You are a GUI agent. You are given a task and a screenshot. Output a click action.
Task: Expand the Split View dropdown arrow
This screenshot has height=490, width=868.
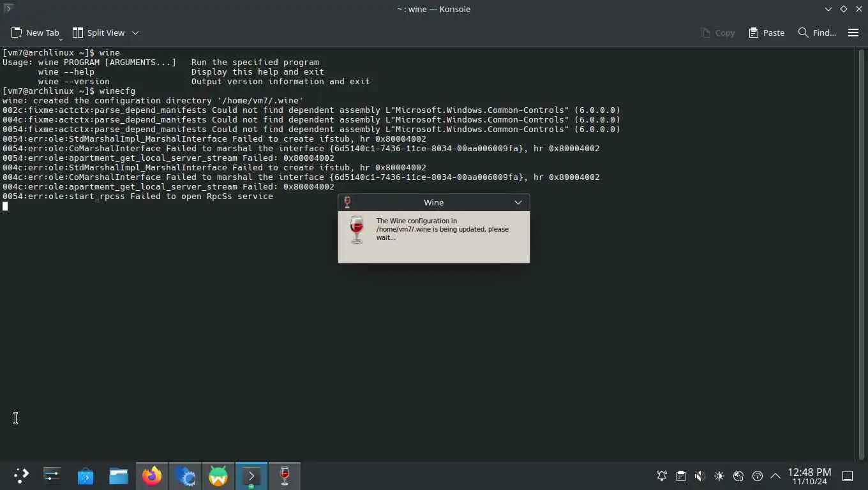tap(135, 33)
